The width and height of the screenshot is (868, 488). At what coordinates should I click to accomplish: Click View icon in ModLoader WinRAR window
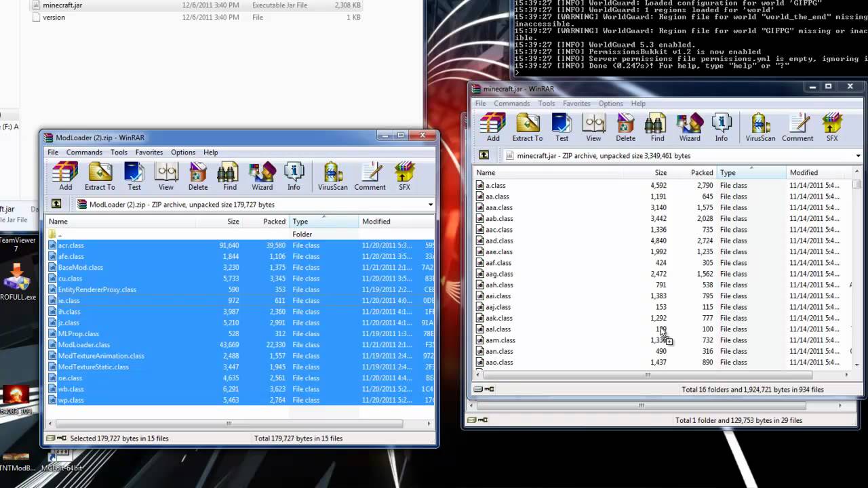(x=166, y=176)
